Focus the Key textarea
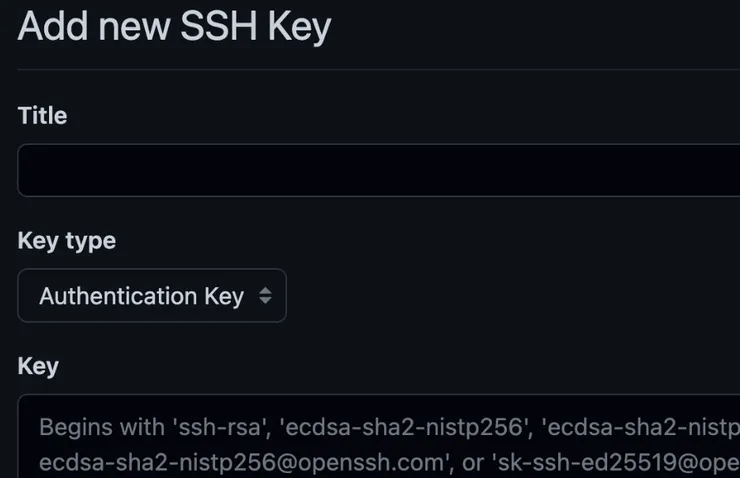 (380, 440)
